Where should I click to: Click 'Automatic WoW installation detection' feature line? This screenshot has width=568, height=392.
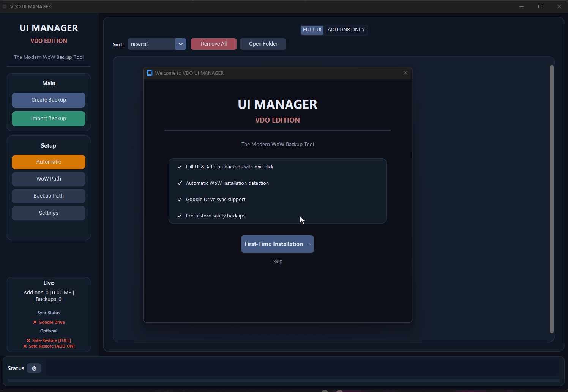point(227,183)
